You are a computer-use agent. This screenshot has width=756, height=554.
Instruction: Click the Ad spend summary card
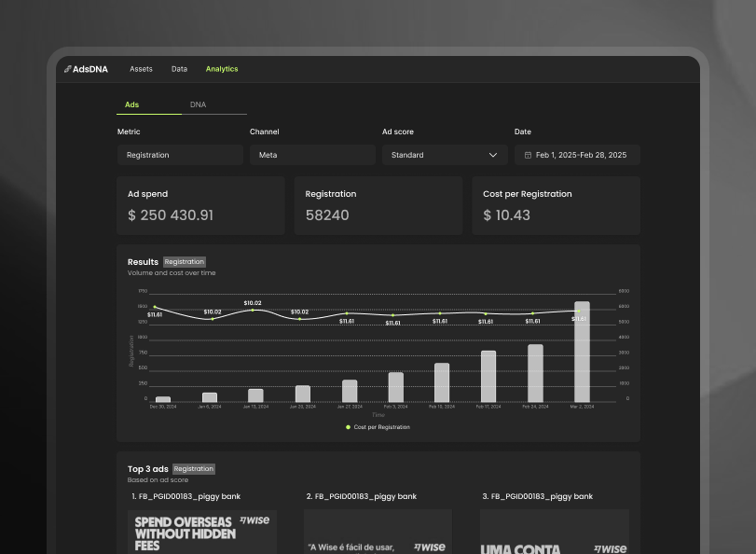[x=200, y=205]
